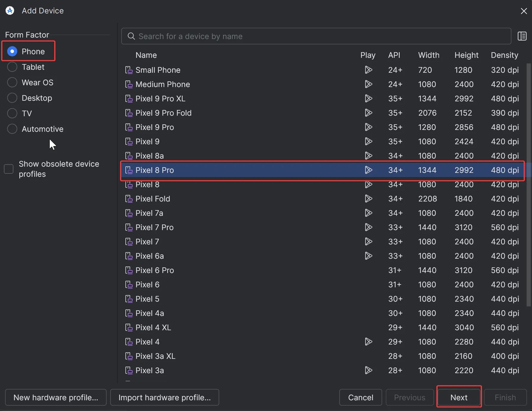The height and width of the screenshot is (411, 532).
Task: Cancel the Add Device dialog
Action: coord(361,397)
